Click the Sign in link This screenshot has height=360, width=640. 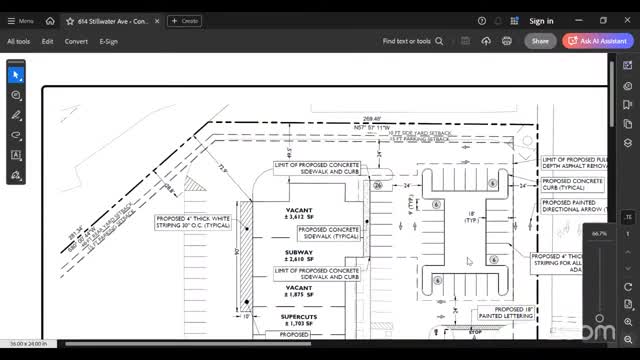pos(541,21)
